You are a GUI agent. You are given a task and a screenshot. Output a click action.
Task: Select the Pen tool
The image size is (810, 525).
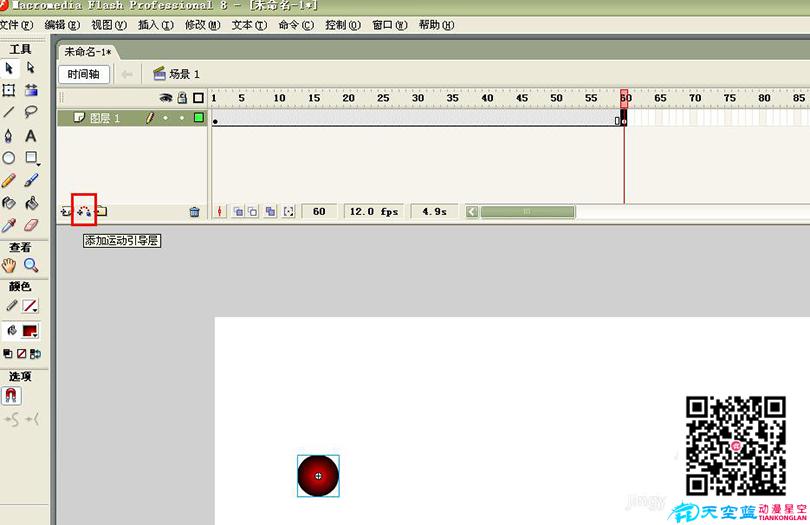pos(8,136)
